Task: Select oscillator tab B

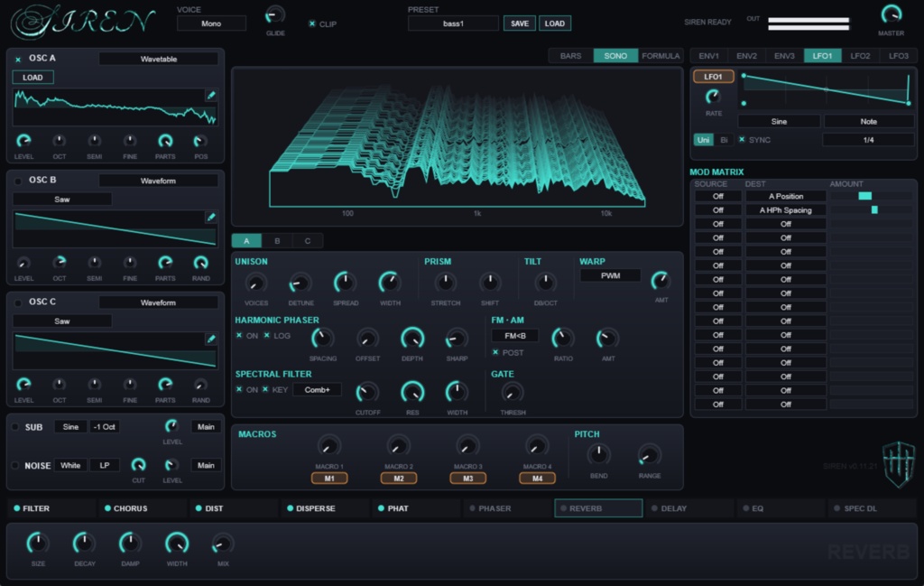Action: [277, 240]
